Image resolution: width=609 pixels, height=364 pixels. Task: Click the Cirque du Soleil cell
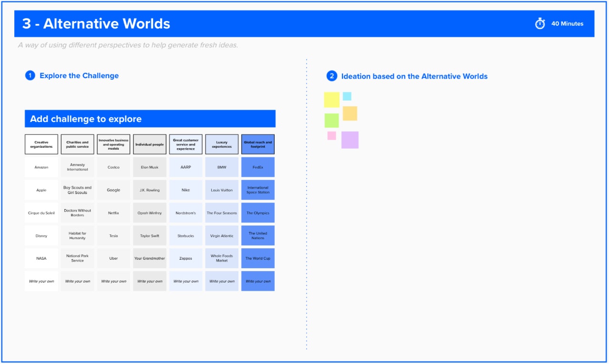coord(41,213)
